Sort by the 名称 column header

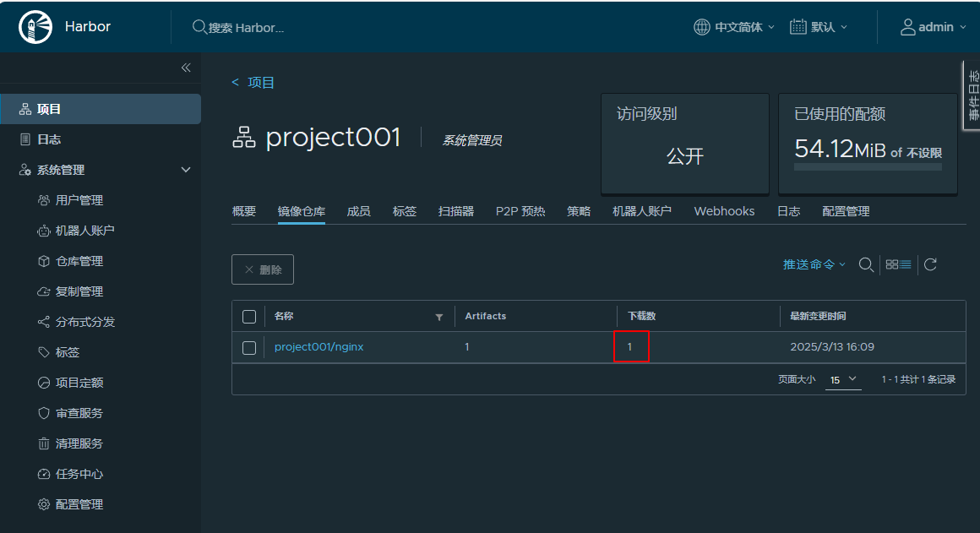point(284,316)
